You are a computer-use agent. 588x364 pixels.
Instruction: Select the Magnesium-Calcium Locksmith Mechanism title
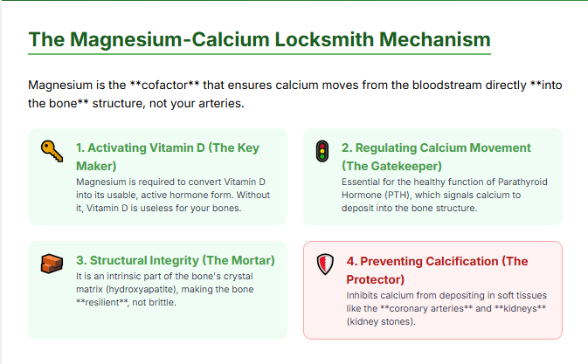(259, 40)
